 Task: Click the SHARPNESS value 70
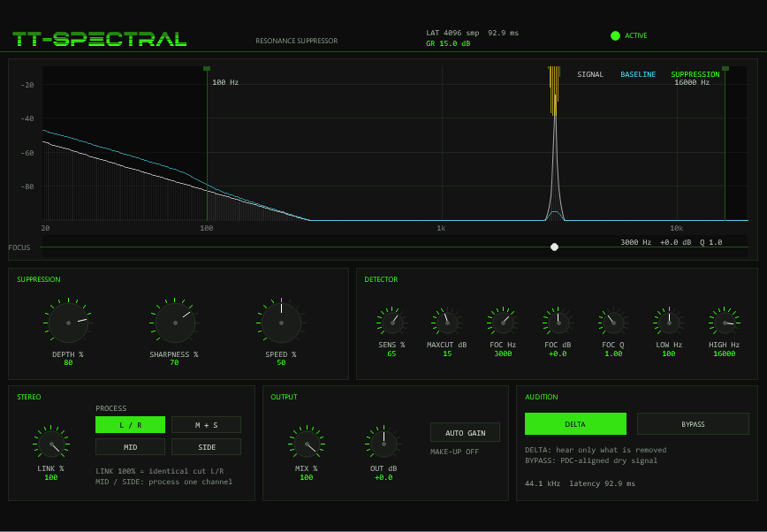tap(174, 362)
